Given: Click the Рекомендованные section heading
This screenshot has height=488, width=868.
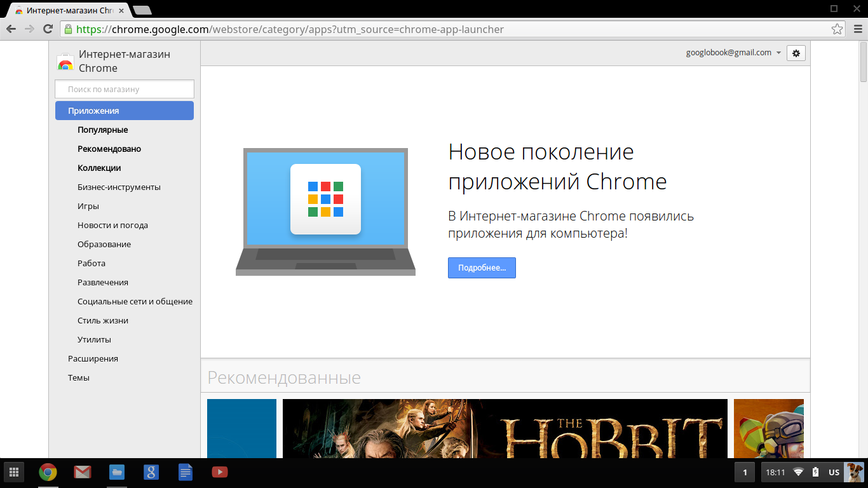Looking at the screenshot, I should (x=284, y=377).
